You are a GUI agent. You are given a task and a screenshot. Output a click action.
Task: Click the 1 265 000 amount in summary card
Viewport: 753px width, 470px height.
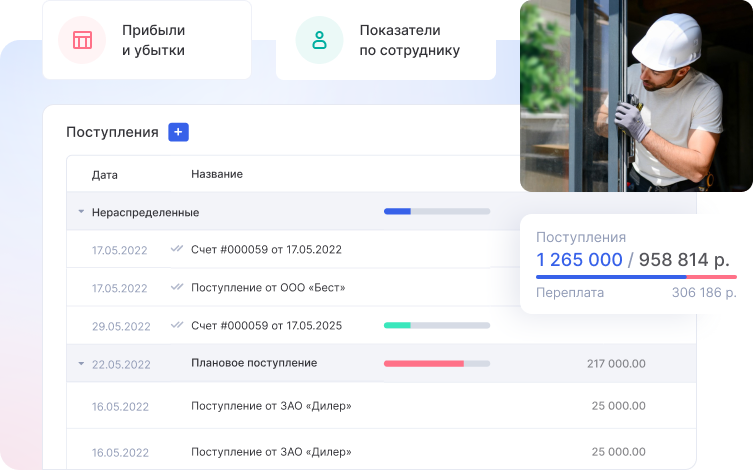tap(578, 260)
